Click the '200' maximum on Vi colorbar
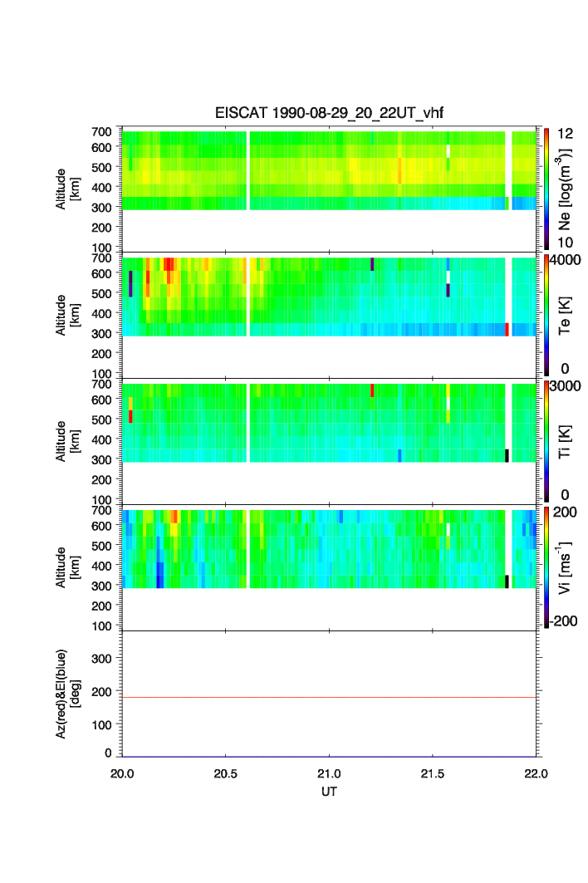 click(565, 512)
